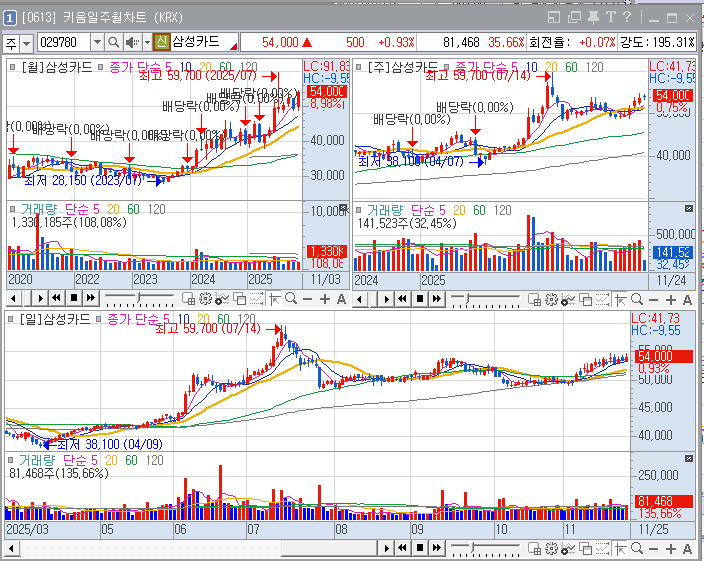This screenshot has width=704, height=561.
Task: Toggle weekly 거래량 legend checkbox
Action: pyautogui.click(x=358, y=210)
